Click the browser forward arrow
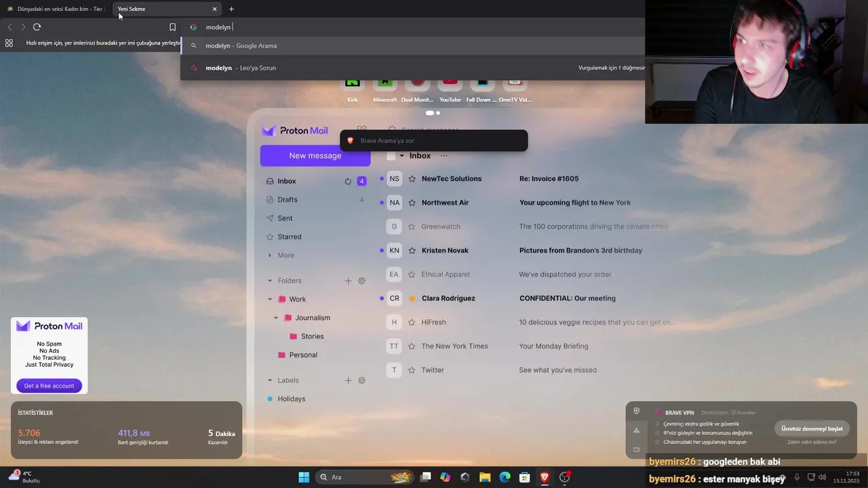Screen dimensions: 868x488 pos(23,27)
